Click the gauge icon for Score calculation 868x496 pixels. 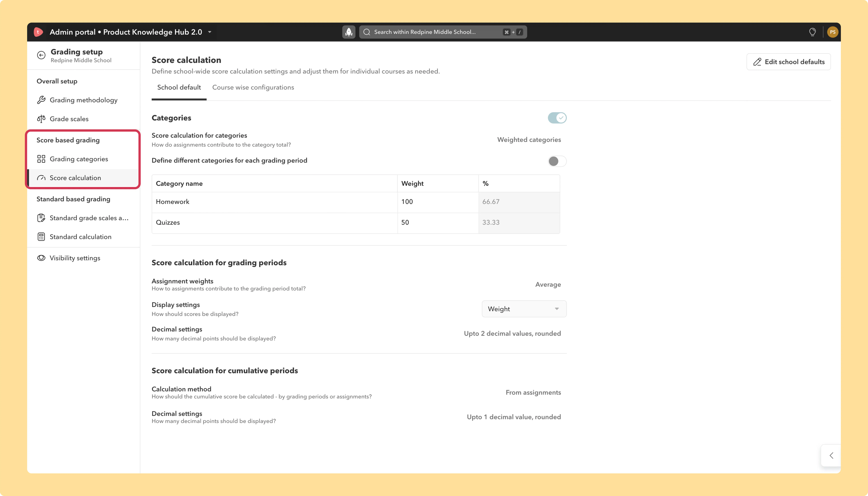click(41, 178)
